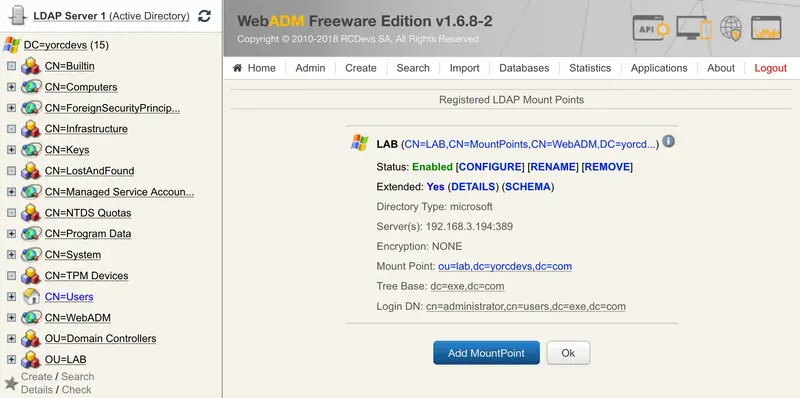Click the Ok button

[568, 353]
